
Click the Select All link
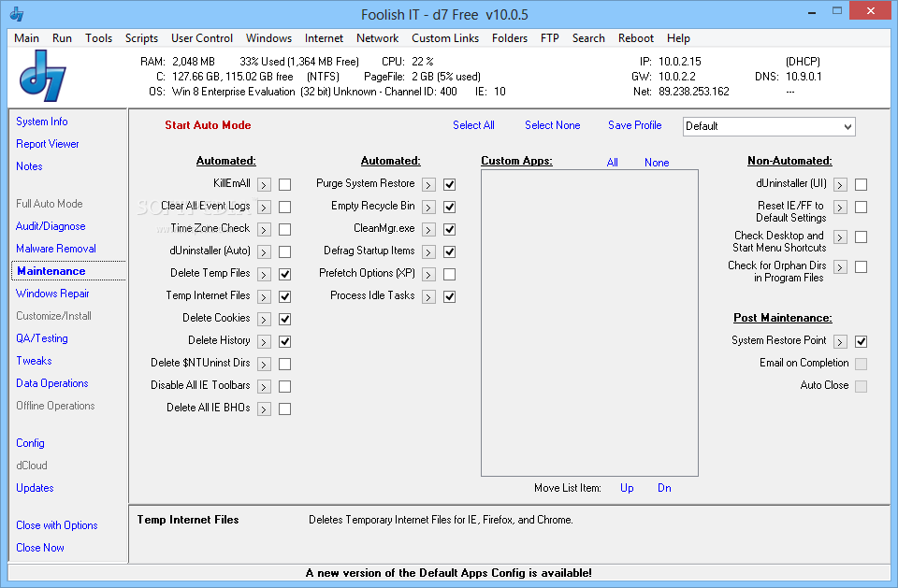(x=473, y=125)
